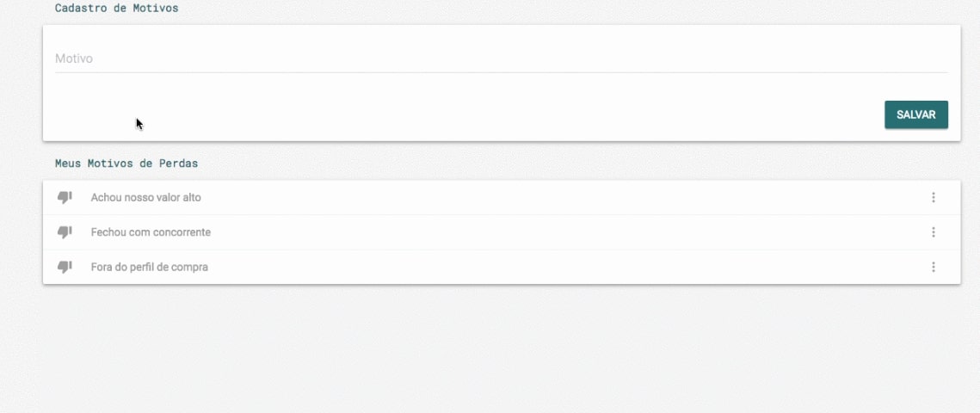Click thumbs-down icon beside Fechou com concorrente
This screenshot has height=413, width=980.
coord(65,232)
